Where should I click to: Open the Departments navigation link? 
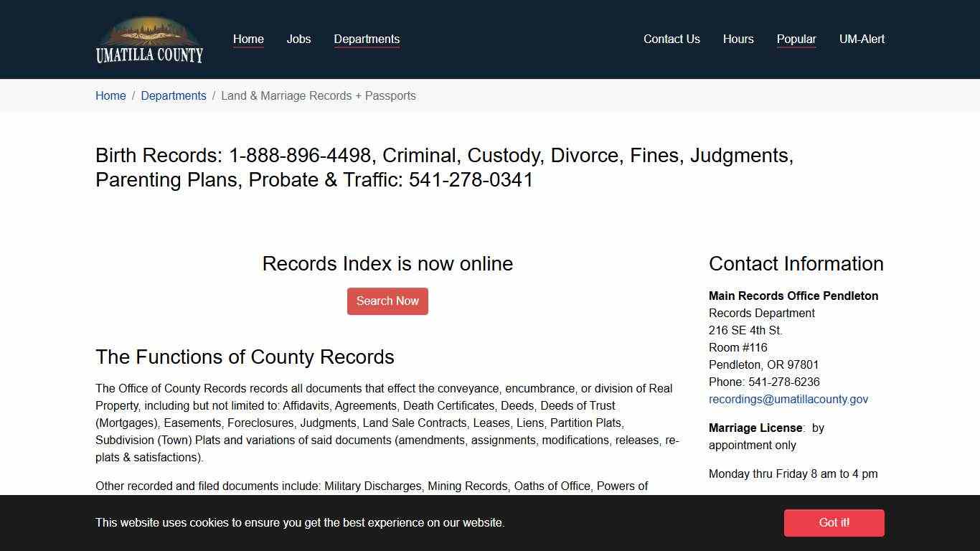(x=367, y=39)
